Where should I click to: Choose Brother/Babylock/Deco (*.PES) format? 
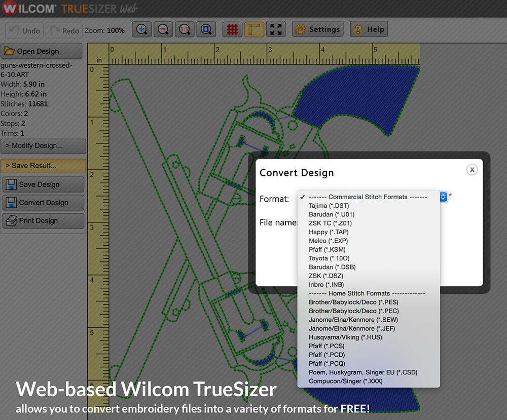[353, 302]
